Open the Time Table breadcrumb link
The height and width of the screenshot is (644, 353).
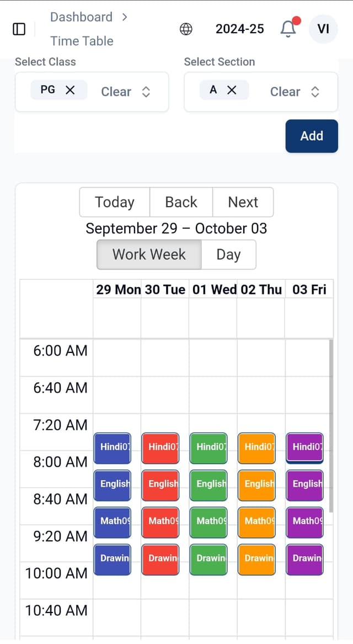click(x=81, y=41)
